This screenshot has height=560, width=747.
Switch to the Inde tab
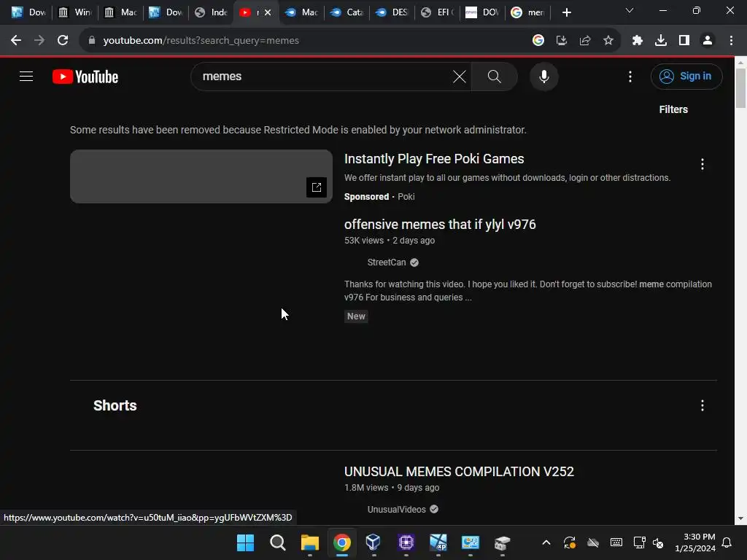[212, 12]
